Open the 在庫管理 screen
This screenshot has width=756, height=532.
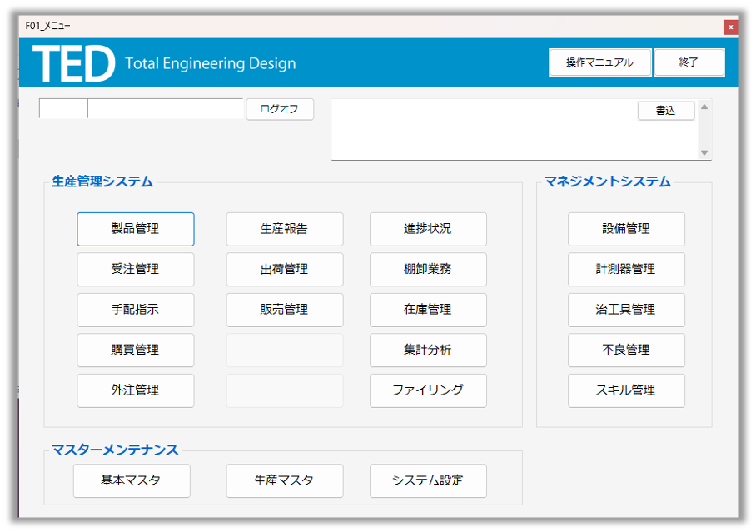coord(427,310)
